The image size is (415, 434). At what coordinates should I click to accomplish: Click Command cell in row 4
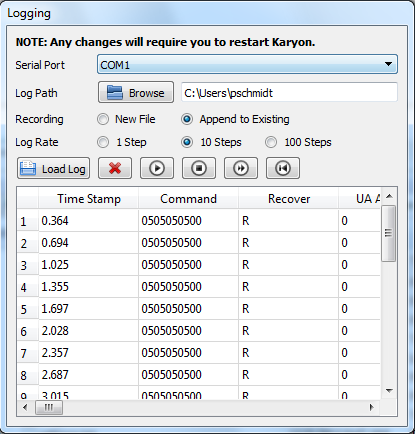click(188, 287)
